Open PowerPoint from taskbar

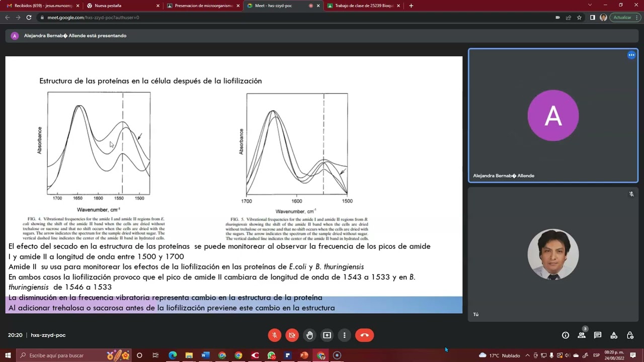(304, 355)
